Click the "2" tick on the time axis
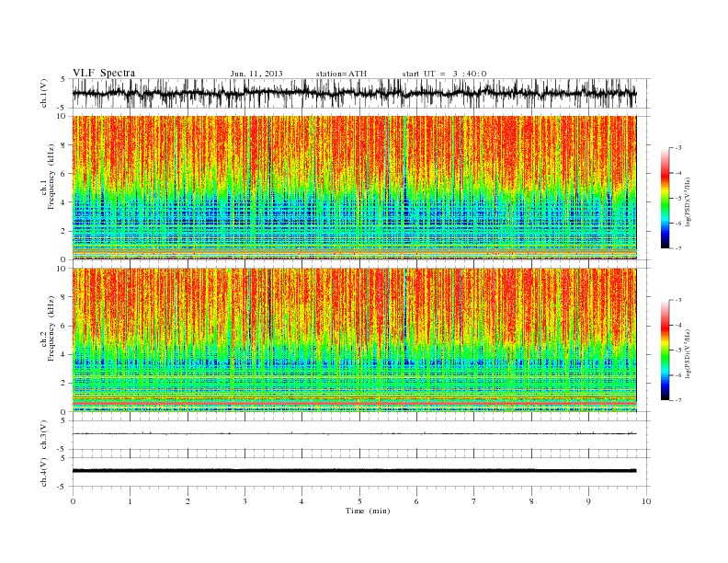Viewport: 728px width, 563px height. click(188, 501)
